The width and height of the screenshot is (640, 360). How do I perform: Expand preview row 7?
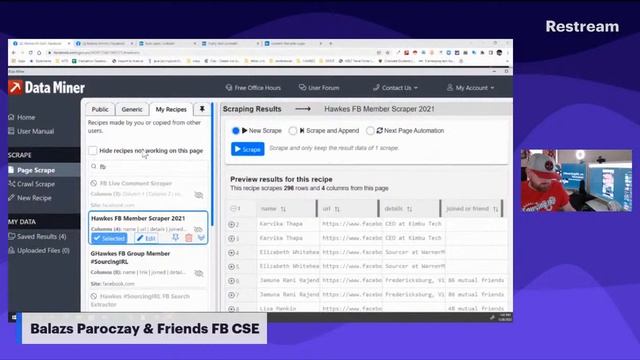pos(231,295)
